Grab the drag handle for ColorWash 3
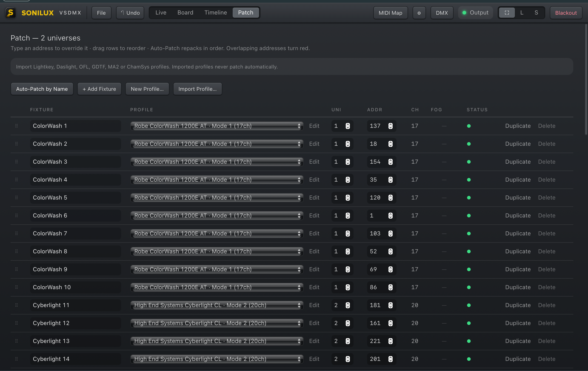 (17, 162)
